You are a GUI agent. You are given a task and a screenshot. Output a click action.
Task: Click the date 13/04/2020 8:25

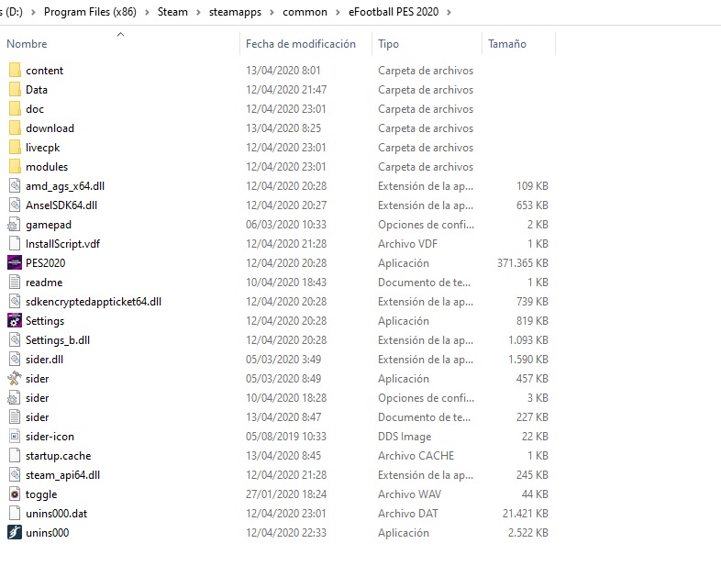pyautogui.click(x=283, y=128)
